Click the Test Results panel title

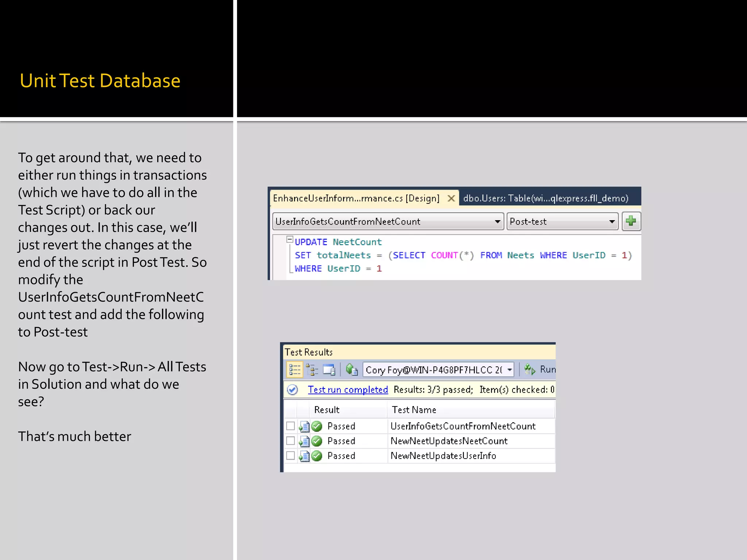[309, 352]
